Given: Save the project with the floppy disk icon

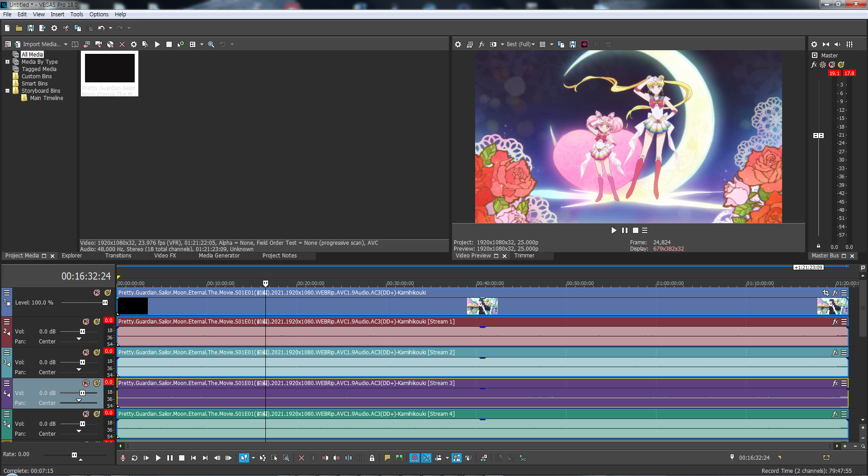Looking at the screenshot, I should pos(31,28).
